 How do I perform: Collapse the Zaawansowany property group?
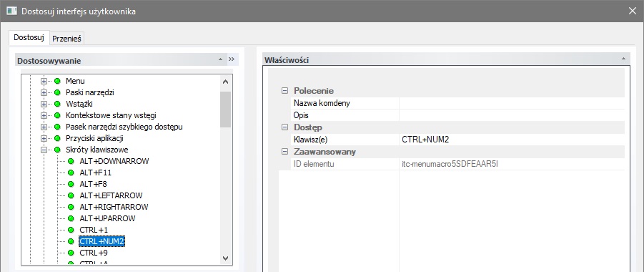(x=284, y=152)
